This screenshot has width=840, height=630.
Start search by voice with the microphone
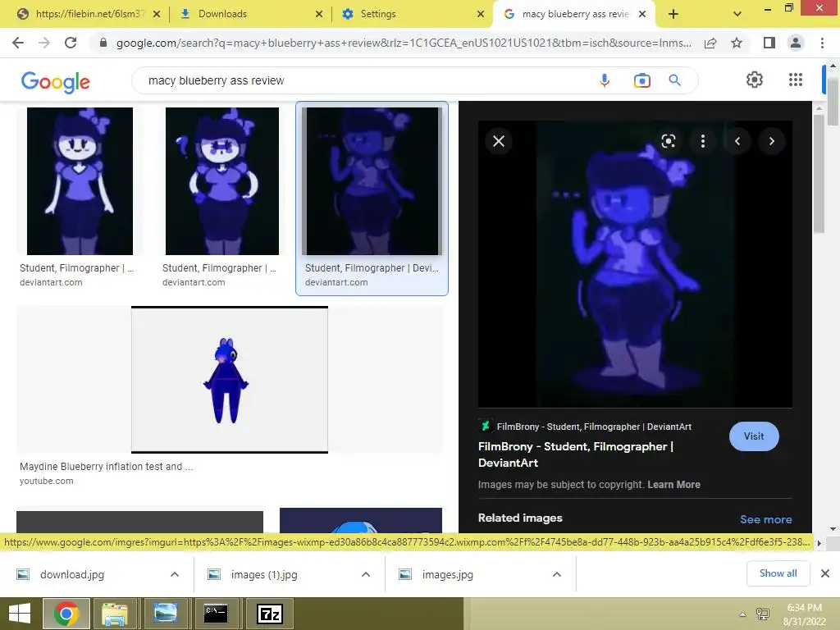click(x=605, y=80)
